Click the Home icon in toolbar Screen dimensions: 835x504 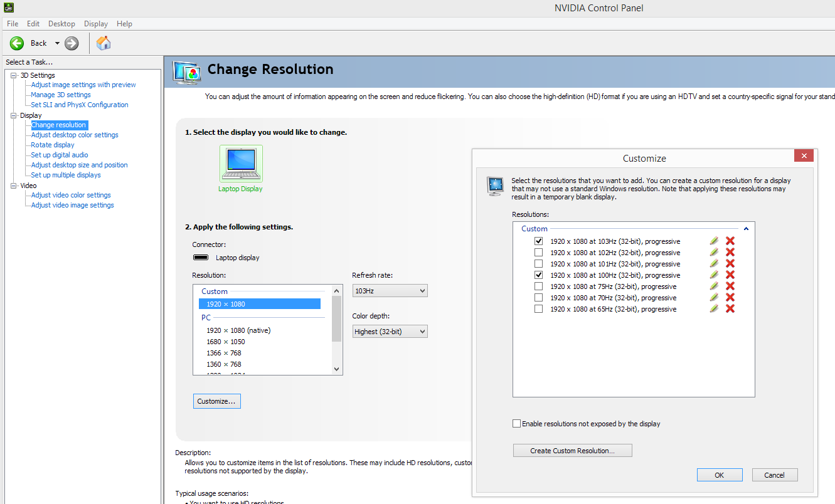click(104, 43)
